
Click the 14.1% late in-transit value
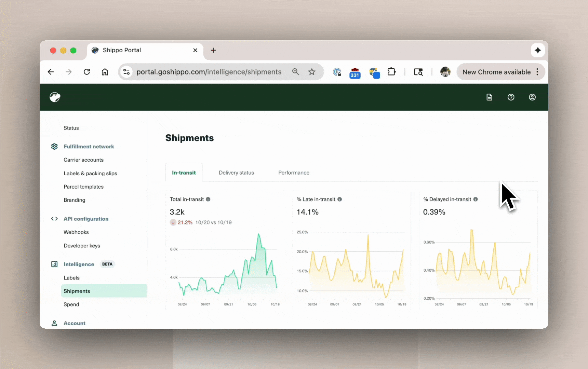[x=308, y=212]
